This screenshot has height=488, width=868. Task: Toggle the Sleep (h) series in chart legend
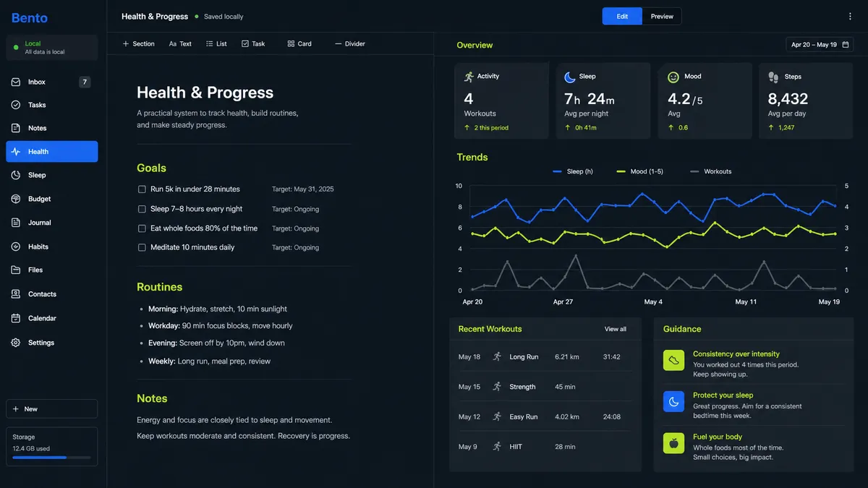tap(573, 171)
